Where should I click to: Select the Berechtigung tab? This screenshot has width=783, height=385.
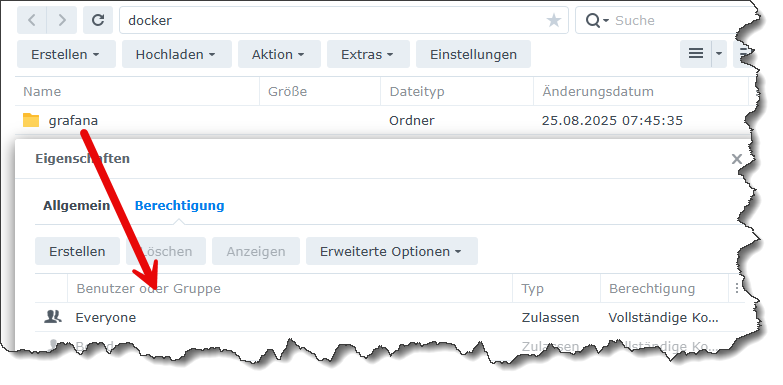179,205
